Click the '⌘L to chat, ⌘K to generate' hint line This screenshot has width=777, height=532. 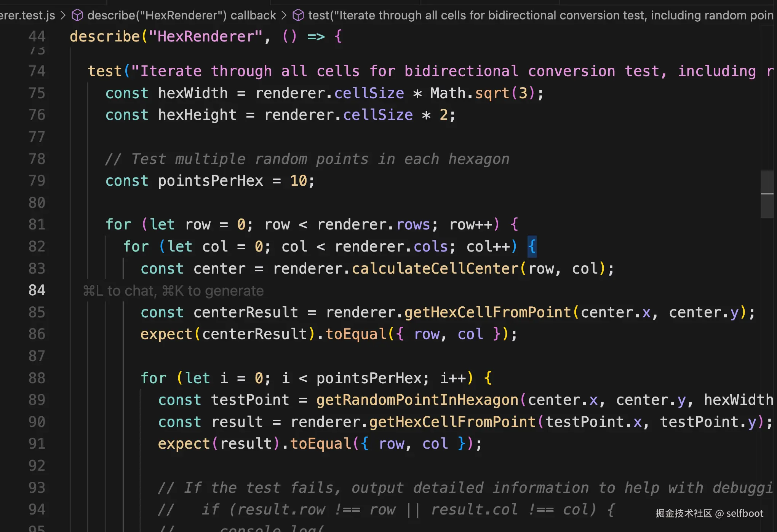173,291
